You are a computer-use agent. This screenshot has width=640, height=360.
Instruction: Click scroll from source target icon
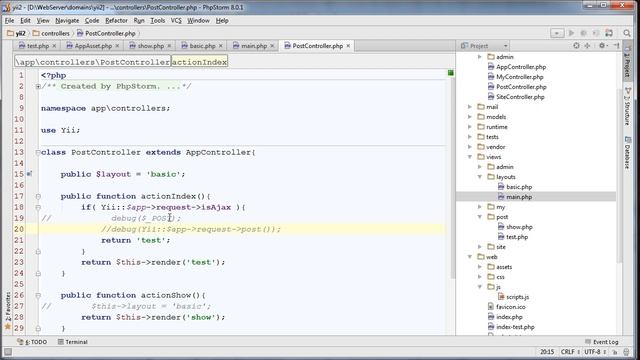[576, 46]
